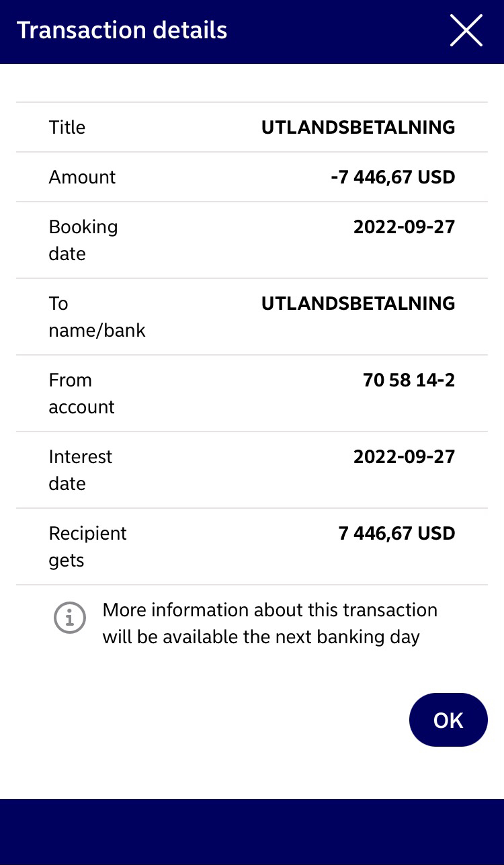Click the -7 446,67 USD amount value

tap(392, 177)
